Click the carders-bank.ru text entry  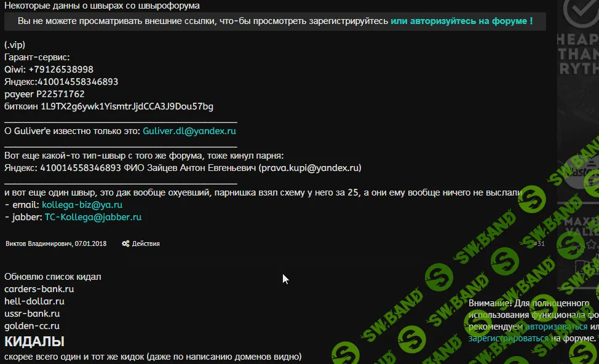39,289
